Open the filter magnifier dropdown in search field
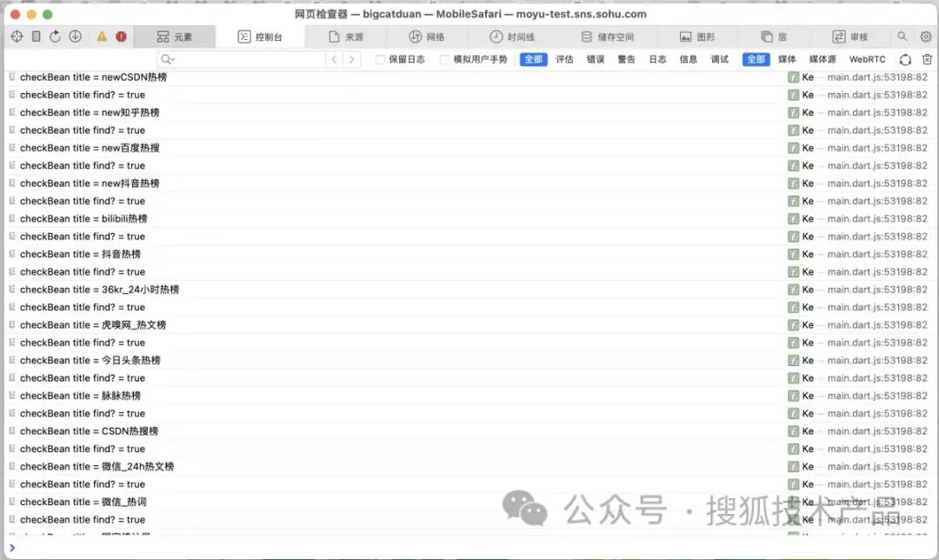Viewport: 939px width, 560px height. (x=168, y=59)
